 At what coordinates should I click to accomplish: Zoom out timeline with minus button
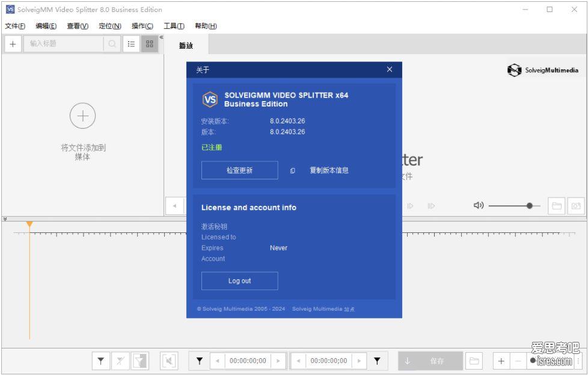[518, 361]
